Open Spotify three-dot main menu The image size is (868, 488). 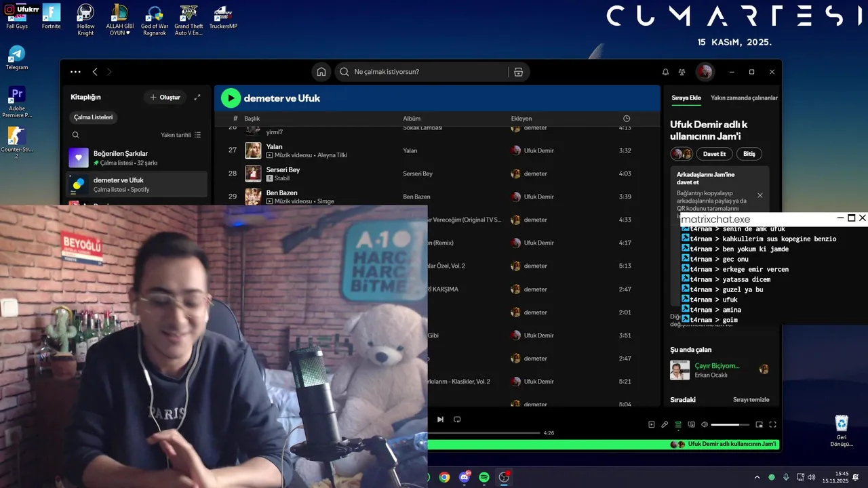75,72
